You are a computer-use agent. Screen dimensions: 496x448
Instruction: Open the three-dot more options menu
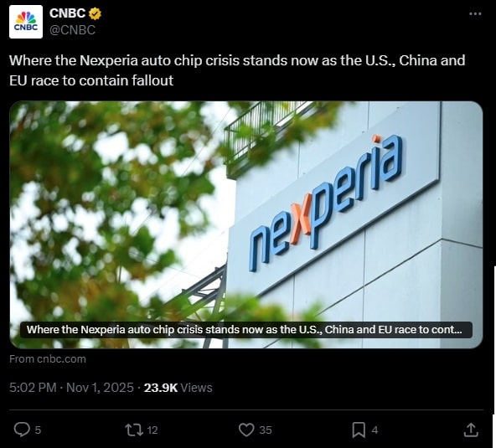pos(475,13)
